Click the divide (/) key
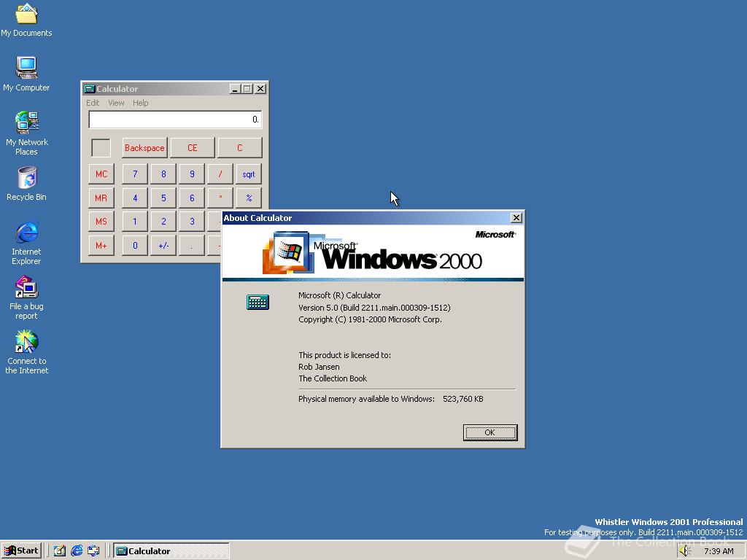The height and width of the screenshot is (560, 747). pos(220,174)
